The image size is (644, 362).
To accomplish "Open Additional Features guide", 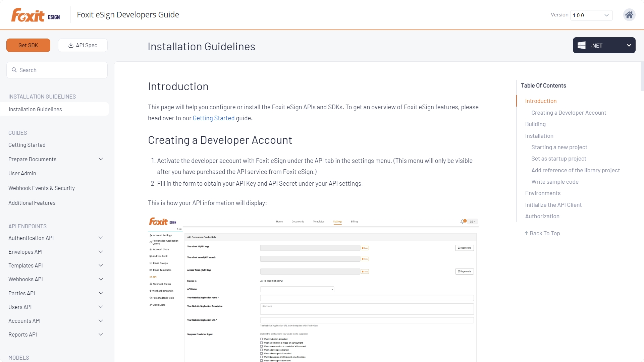I will click(x=32, y=203).
